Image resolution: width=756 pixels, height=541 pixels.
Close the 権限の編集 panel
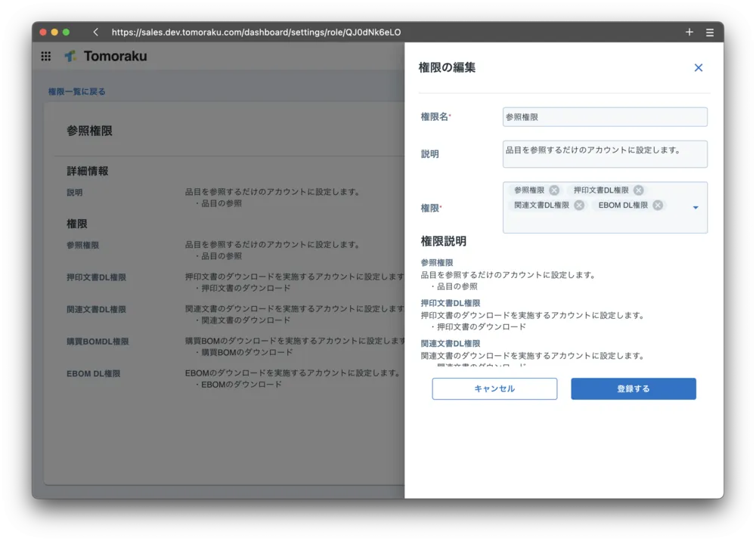pos(698,67)
